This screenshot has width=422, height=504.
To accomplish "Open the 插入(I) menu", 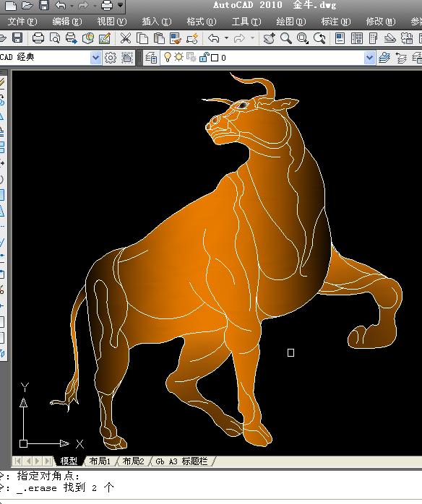I will tap(157, 22).
